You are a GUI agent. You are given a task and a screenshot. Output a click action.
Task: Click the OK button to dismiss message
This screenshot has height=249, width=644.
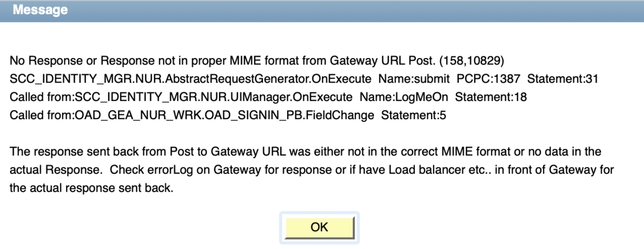319,227
